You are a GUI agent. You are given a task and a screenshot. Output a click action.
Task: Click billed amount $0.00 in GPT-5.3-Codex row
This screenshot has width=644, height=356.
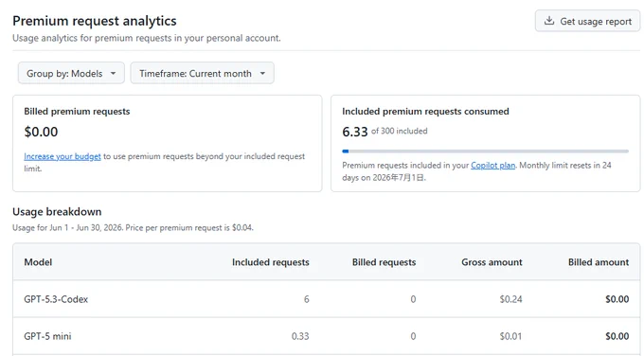click(x=617, y=299)
